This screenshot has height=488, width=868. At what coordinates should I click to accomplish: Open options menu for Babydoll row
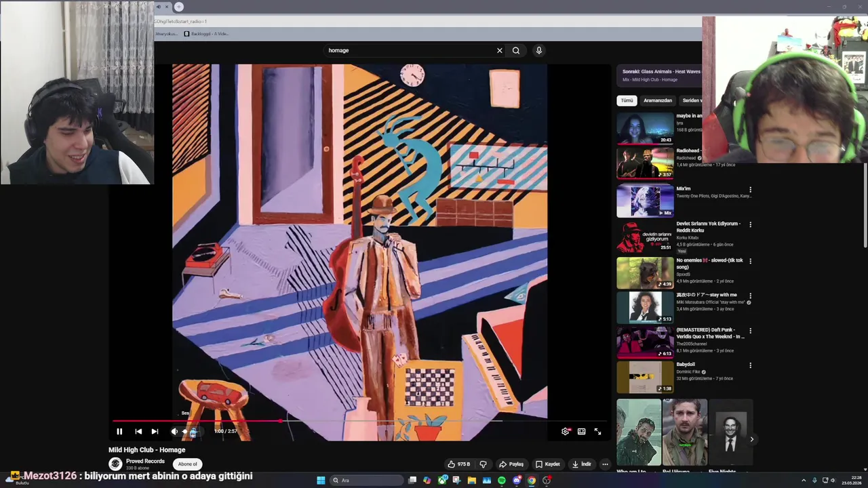click(x=750, y=365)
